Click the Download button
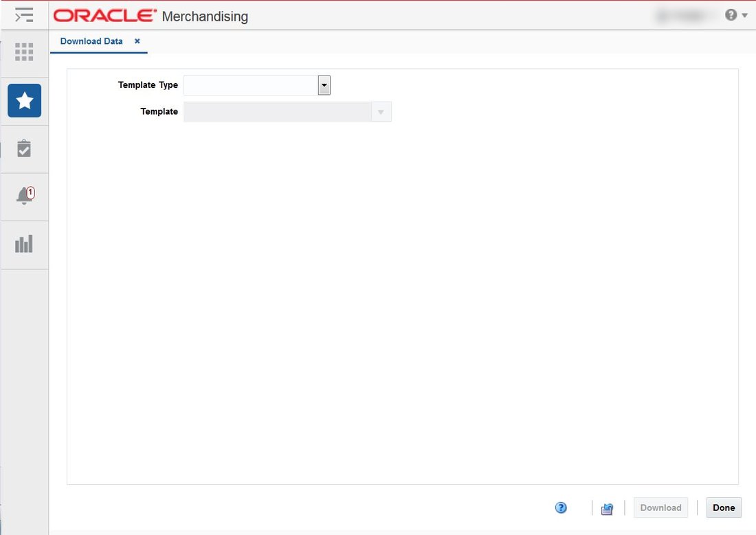 660,508
